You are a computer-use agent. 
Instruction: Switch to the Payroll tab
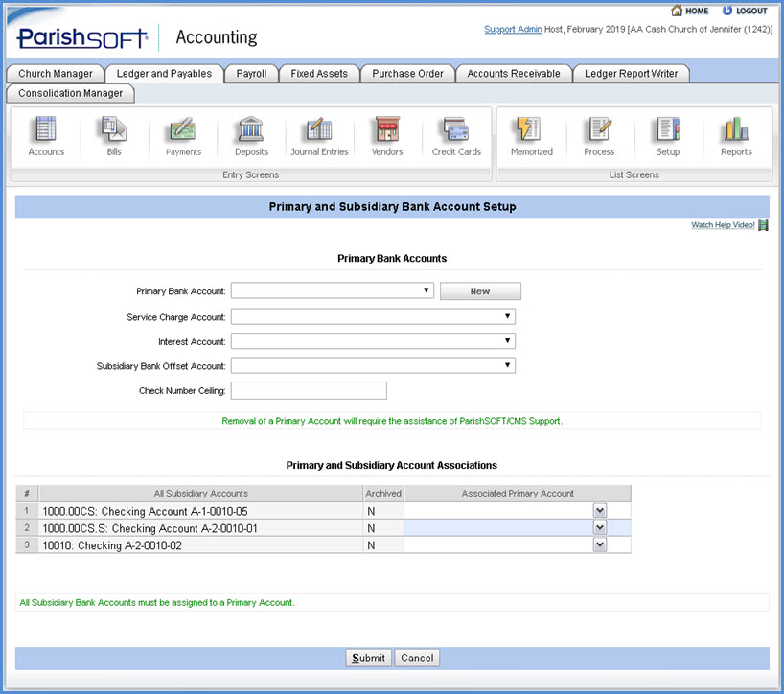tap(252, 74)
